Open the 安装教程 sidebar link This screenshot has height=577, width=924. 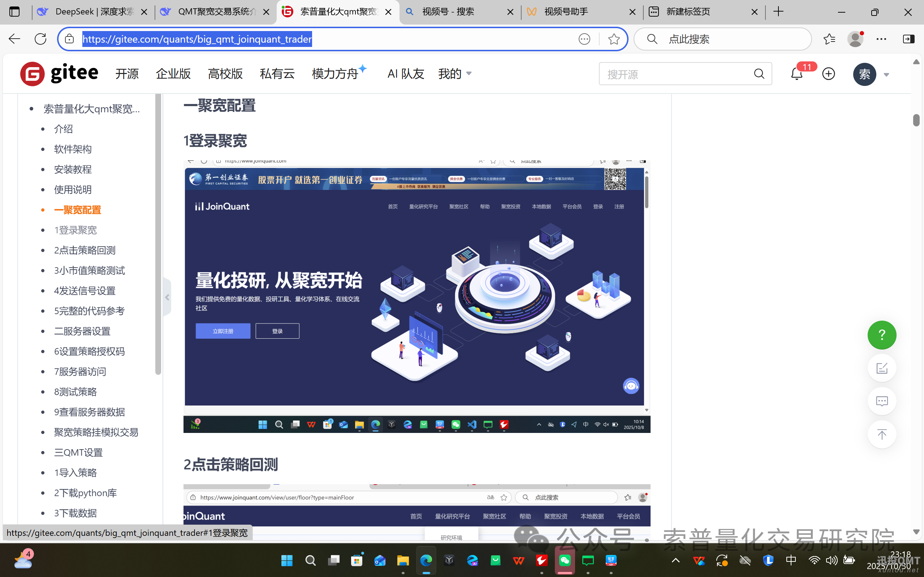click(73, 169)
